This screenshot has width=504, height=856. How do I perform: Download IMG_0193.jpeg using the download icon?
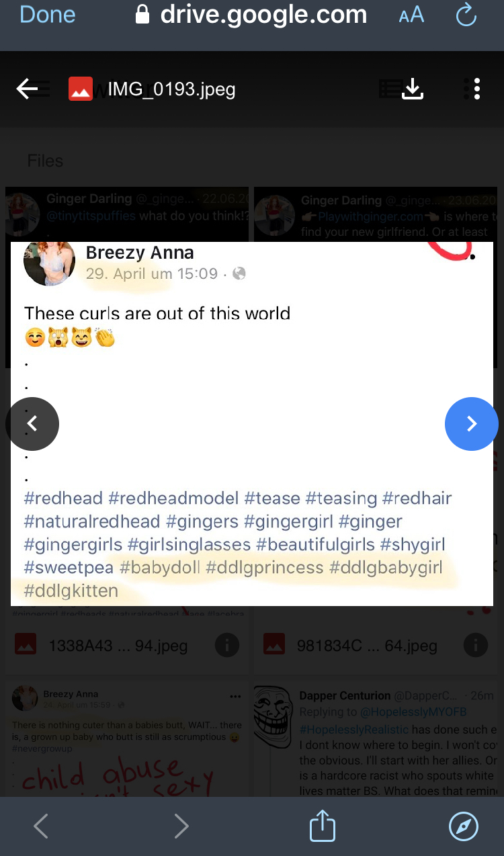pos(413,89)
